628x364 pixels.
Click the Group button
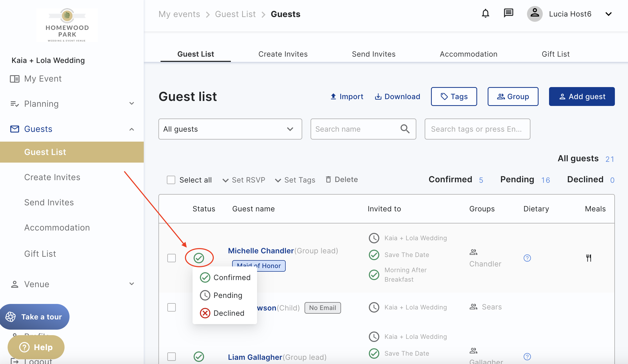point(513,97)
